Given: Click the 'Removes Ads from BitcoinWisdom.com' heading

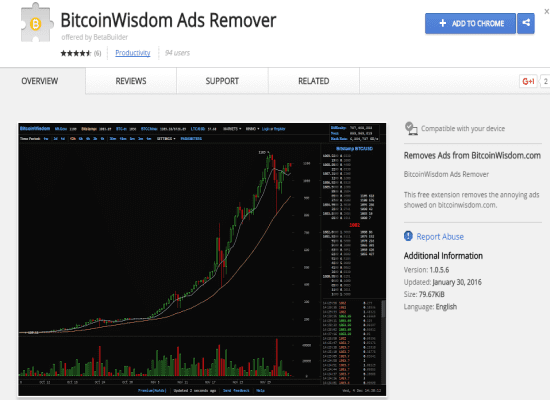Looking at the screenshot, I should [x=472, y=155].
